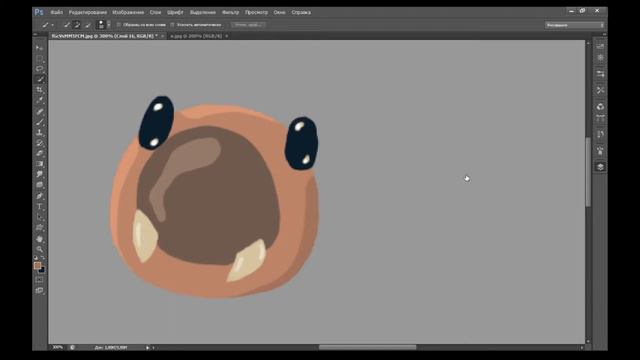Screen dimensions: 640x360
Task: Open the foreground color swatch picker
Action: 37,266
